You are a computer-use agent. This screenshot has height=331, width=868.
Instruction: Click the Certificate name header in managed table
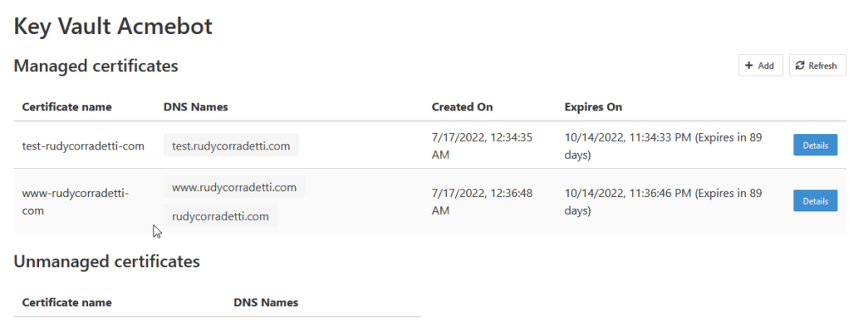click(66, 107)
